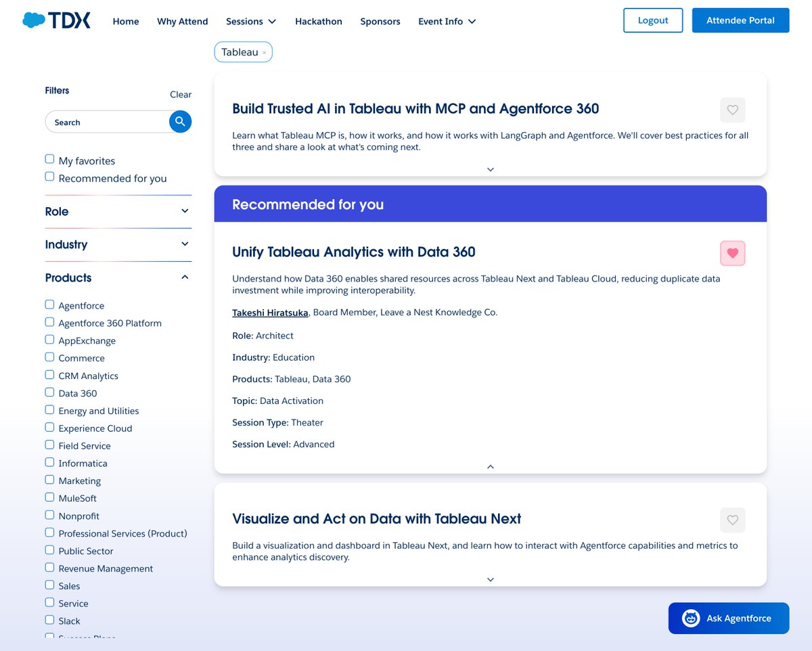
Task: Click the Logout button
Action: pyautogui.click(x=652, y=20)
